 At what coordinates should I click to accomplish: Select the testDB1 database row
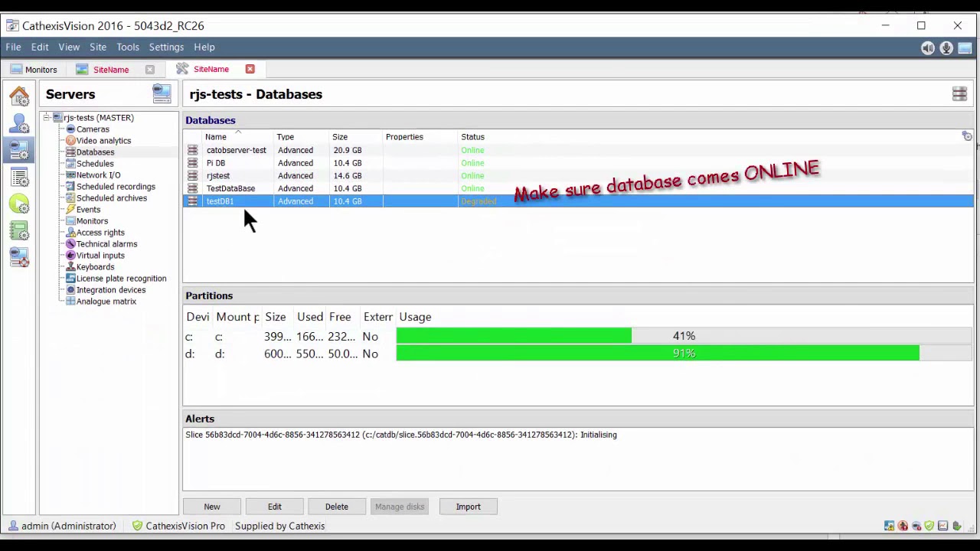pos(578,201)
